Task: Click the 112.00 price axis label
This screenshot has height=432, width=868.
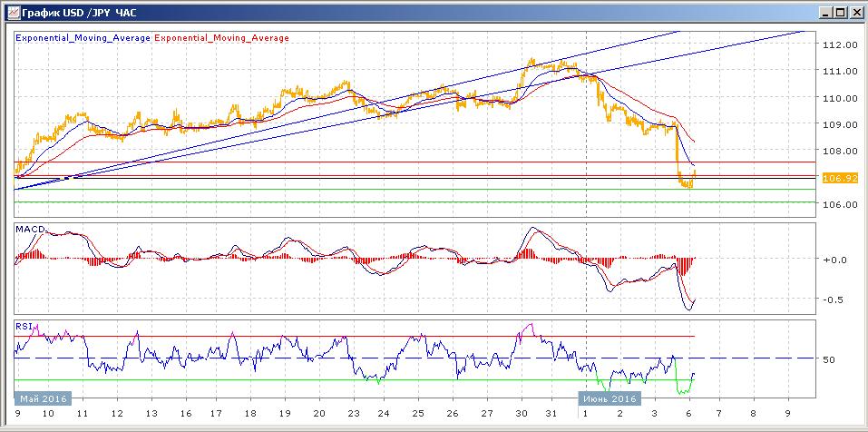Action: (838, 44)
